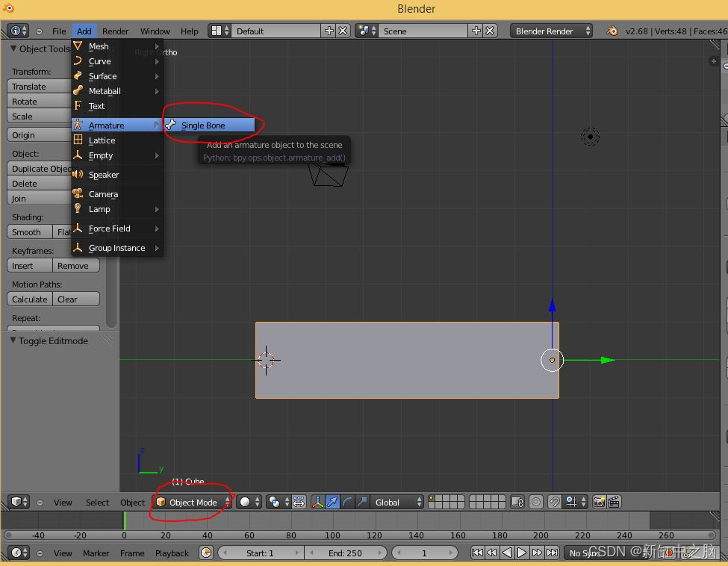Select Camera in the Add menu
This screenshot has height=566, width=728.
tap(117, 194)
